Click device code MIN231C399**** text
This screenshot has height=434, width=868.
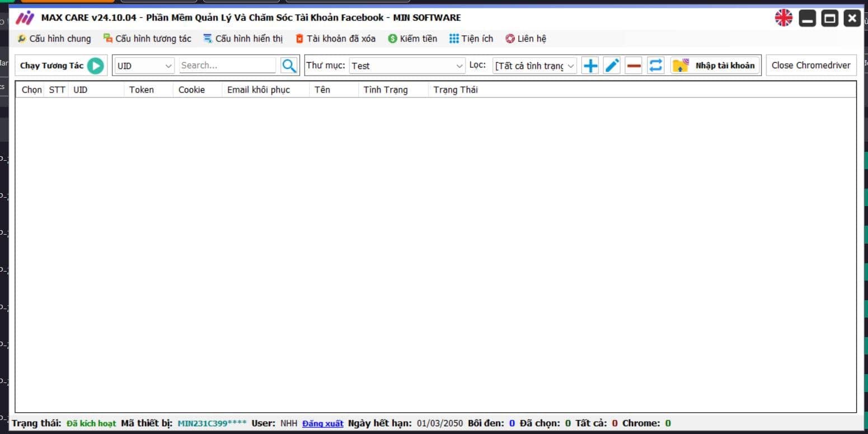click(212, 423)
